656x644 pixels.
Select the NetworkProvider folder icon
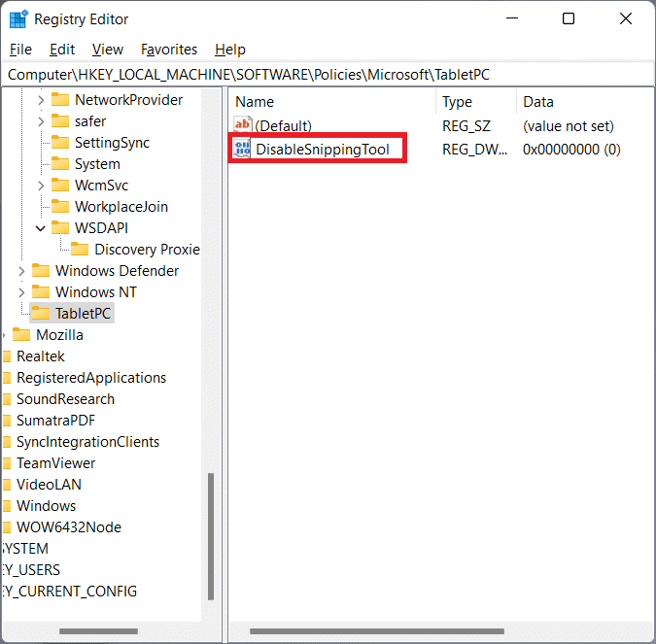(x=60, y=99)
